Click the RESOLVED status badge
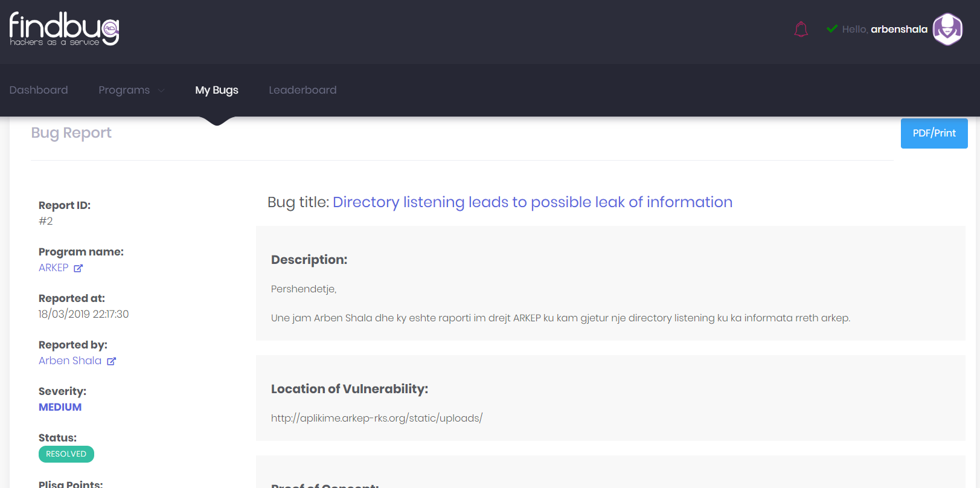Image resolution: width=980 pixels, height=488 pixels. pos(66,454)
